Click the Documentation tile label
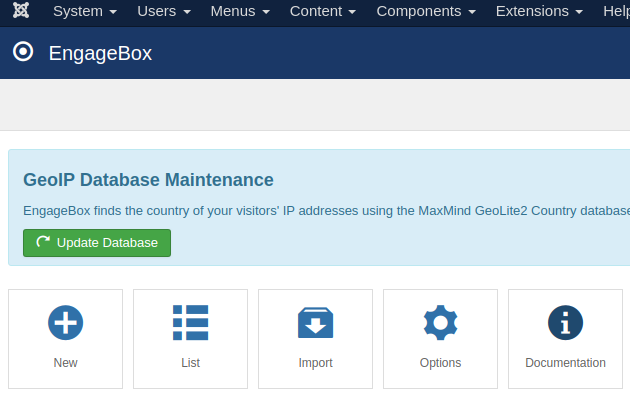Image resolution: width=630 pixels, height=398 pixels. (x=565, y=363)
